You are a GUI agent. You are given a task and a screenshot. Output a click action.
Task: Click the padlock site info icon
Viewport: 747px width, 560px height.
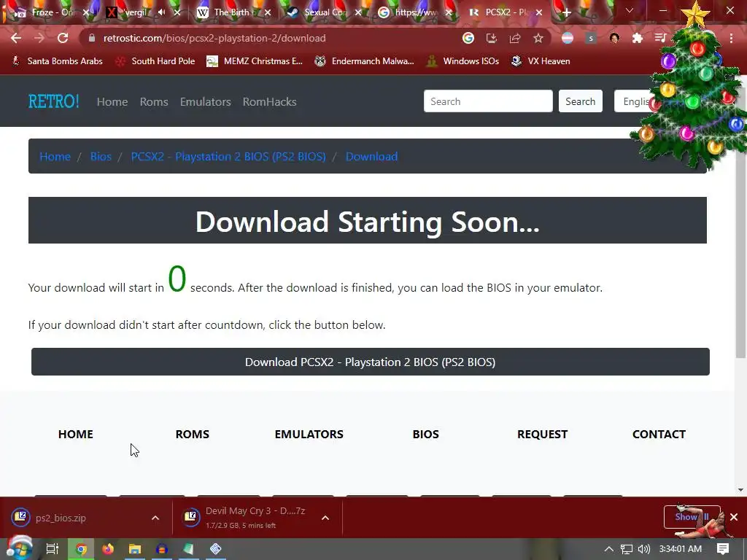(91, 38)
